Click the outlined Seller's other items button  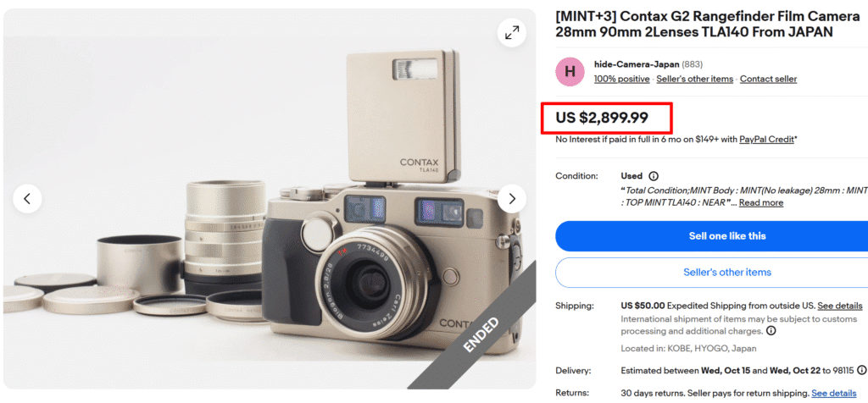726,273
